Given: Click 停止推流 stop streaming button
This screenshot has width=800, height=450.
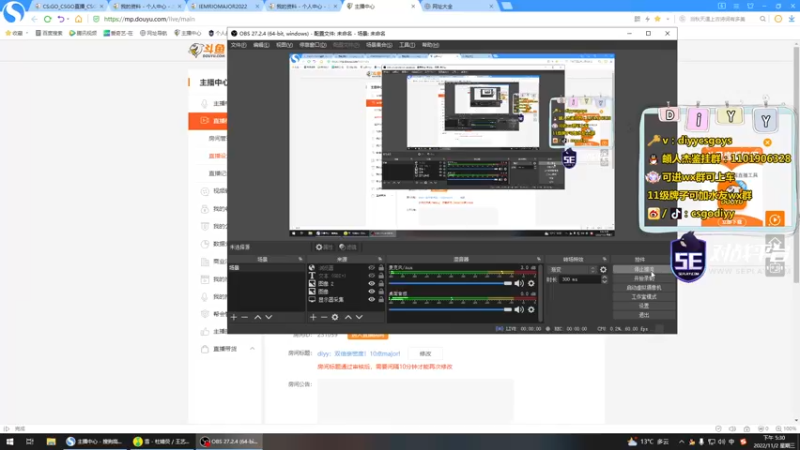Looking at the screenshot, I should [x=644, y=269].
